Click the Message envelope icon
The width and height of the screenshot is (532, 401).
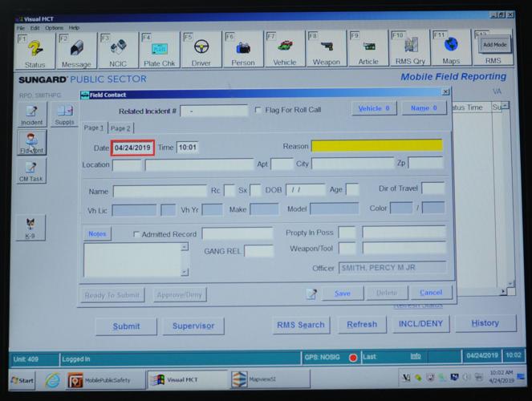click(x=75, y=51)
